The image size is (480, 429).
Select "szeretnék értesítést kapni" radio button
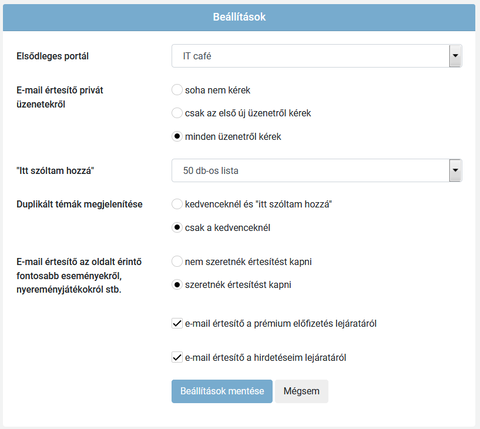177,285
